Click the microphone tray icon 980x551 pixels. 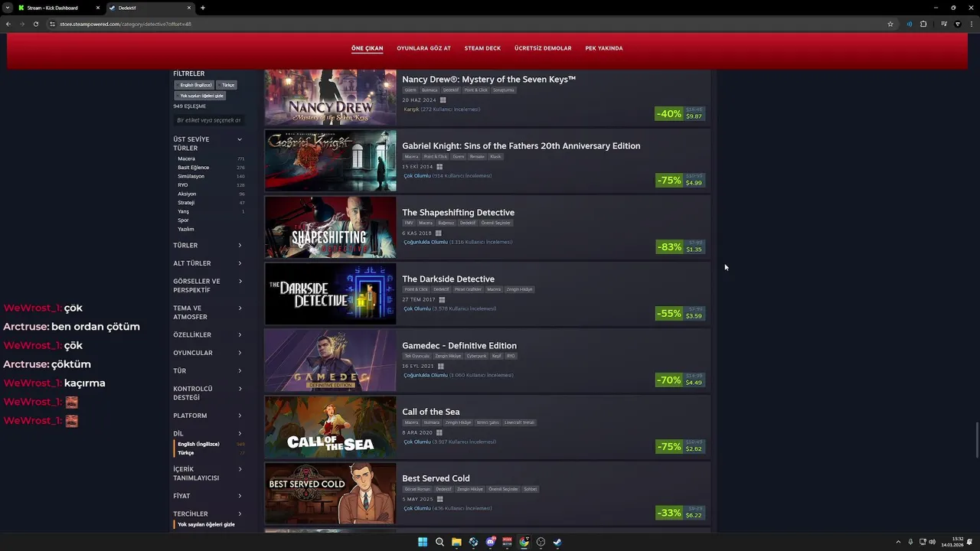[910, 542]
